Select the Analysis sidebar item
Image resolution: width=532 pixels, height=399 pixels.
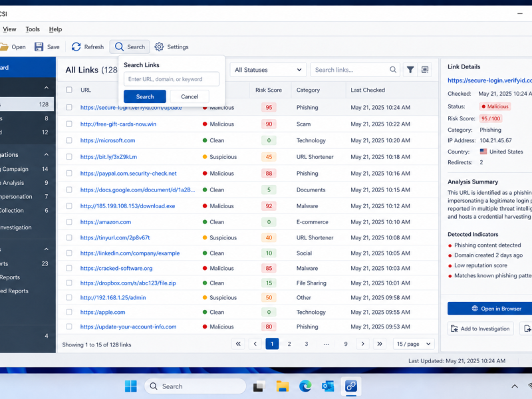point(27,182)
